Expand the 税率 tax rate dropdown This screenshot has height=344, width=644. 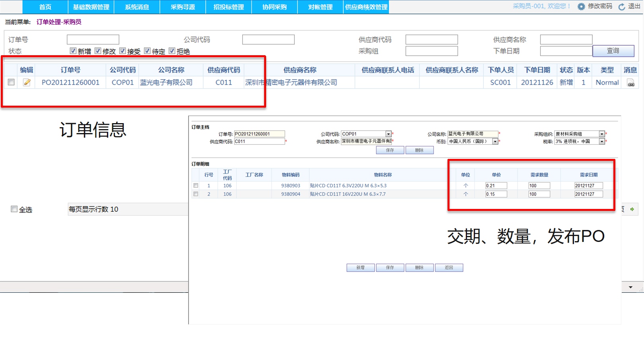point(601,141)
